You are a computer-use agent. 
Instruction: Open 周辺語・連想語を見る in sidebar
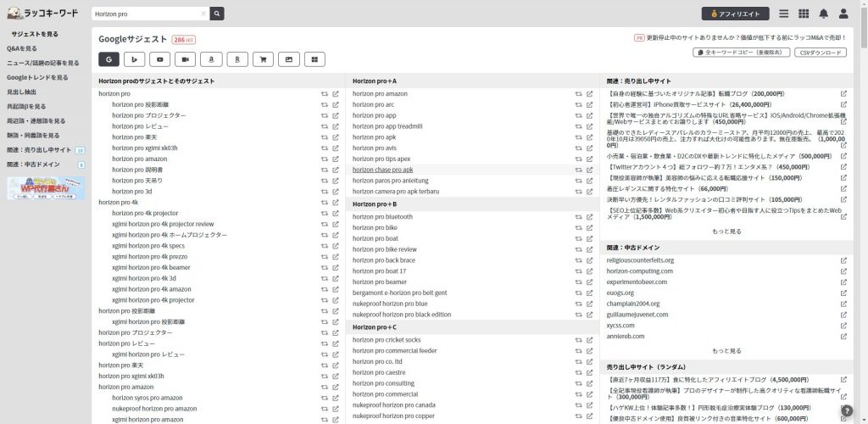pyautogui.click(x=36, y=120)
